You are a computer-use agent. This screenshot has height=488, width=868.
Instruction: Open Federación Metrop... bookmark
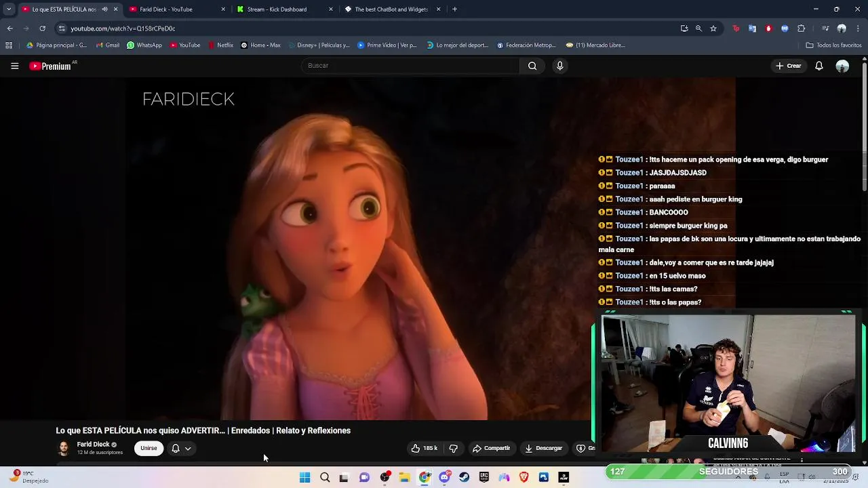point(526,45)
